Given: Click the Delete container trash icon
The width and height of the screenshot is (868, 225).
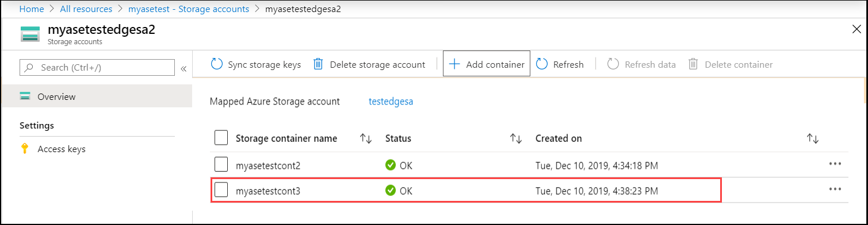Looking at the screenshot, I should click(693, 64).
